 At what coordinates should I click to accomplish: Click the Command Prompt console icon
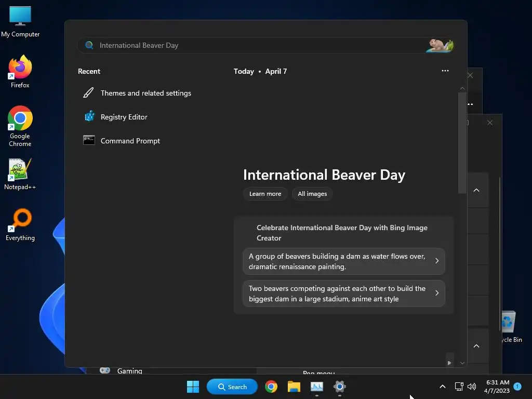[89, 140]
